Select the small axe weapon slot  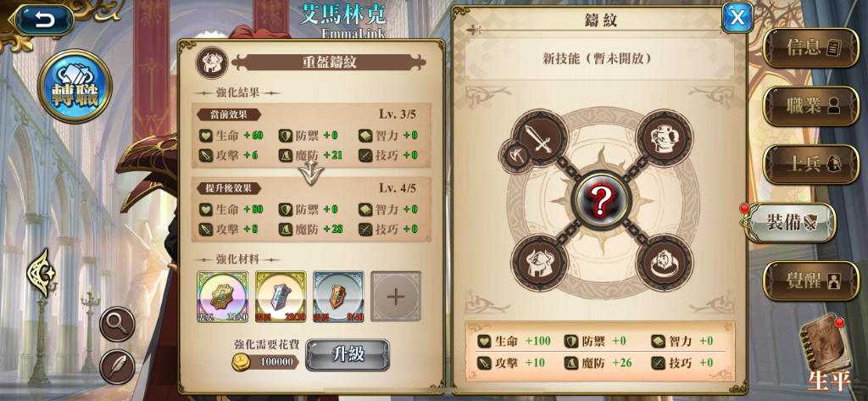tap(514, 156)
